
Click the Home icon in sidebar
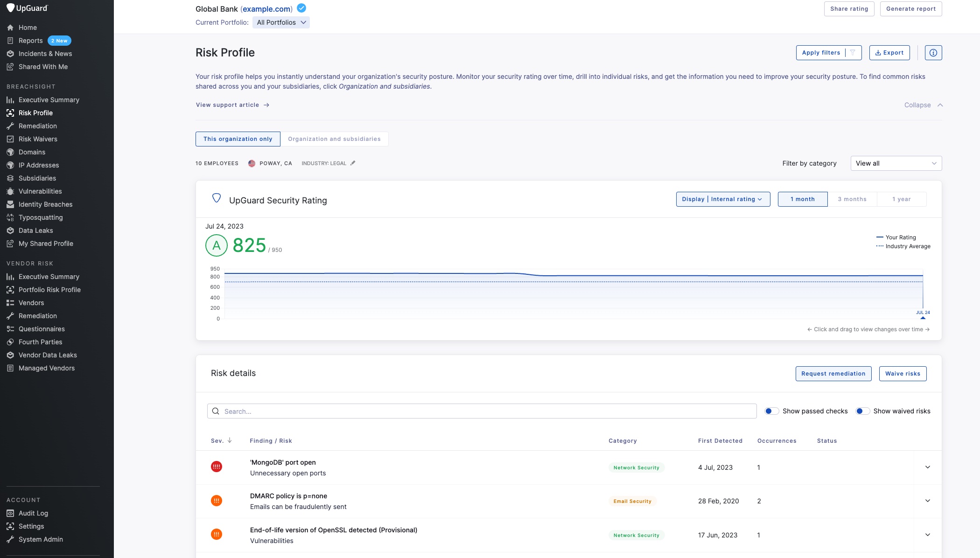(x=10, y=28)
